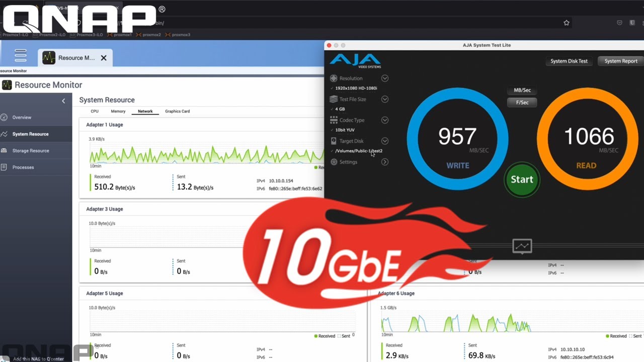Click the Test File Size icon
This screenshot has width=644, height=362.
(x=334, y=99)
